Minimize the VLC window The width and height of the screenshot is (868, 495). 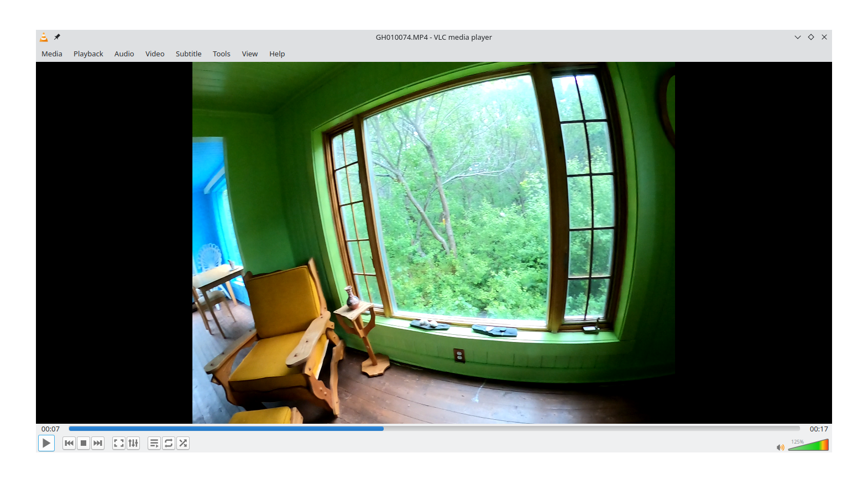798,37
